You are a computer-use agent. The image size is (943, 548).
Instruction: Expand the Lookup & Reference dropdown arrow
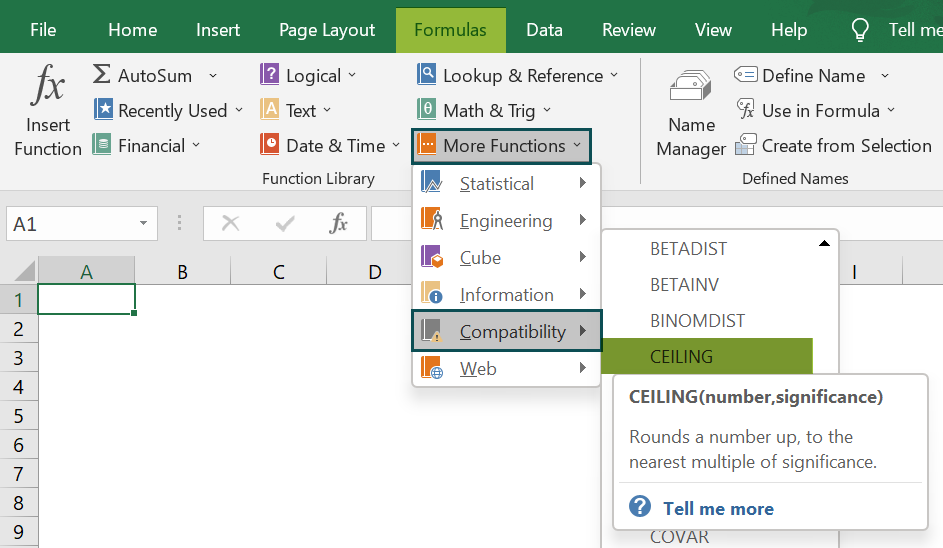click(x=614, y=75)
